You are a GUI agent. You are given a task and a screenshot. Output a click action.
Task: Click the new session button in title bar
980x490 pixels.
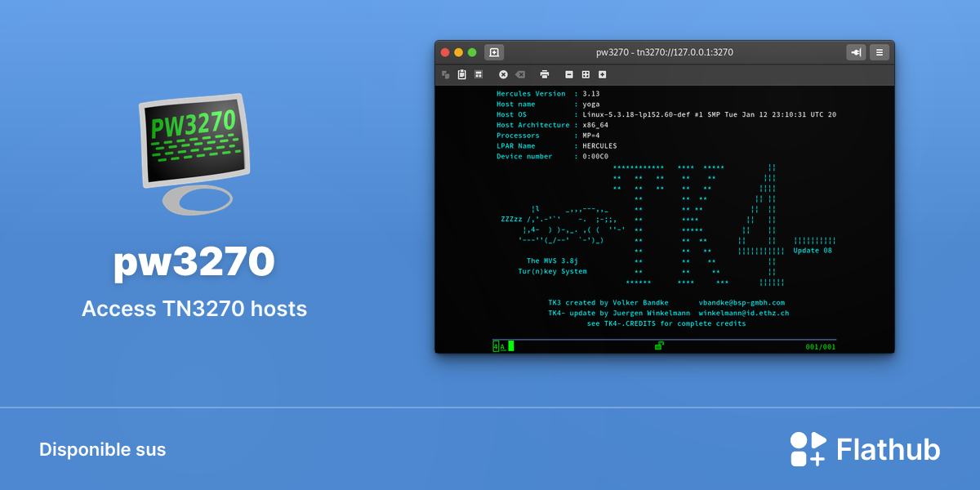(x=494, y=52)
